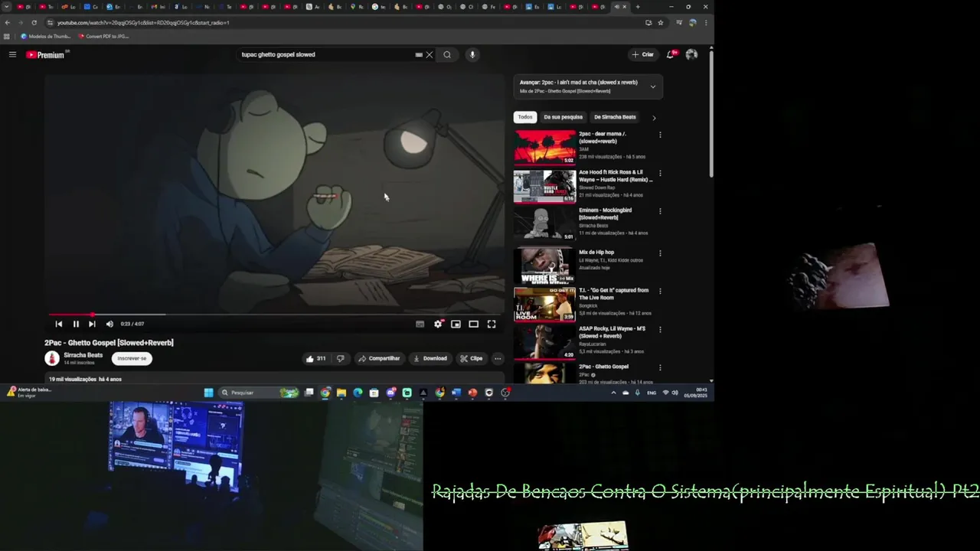Open options for 2pac dear mama video
Viewport: 980px width, 551px height.
pos(660,135)
